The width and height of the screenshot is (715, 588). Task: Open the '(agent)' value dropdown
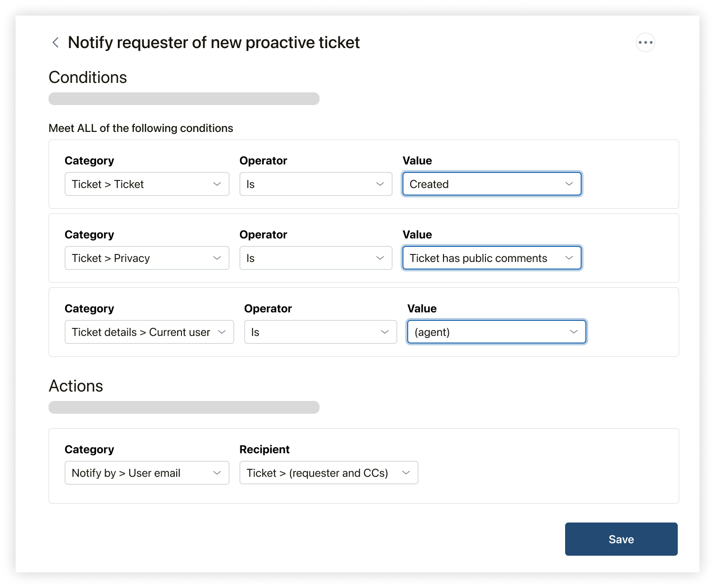point(496,332)
